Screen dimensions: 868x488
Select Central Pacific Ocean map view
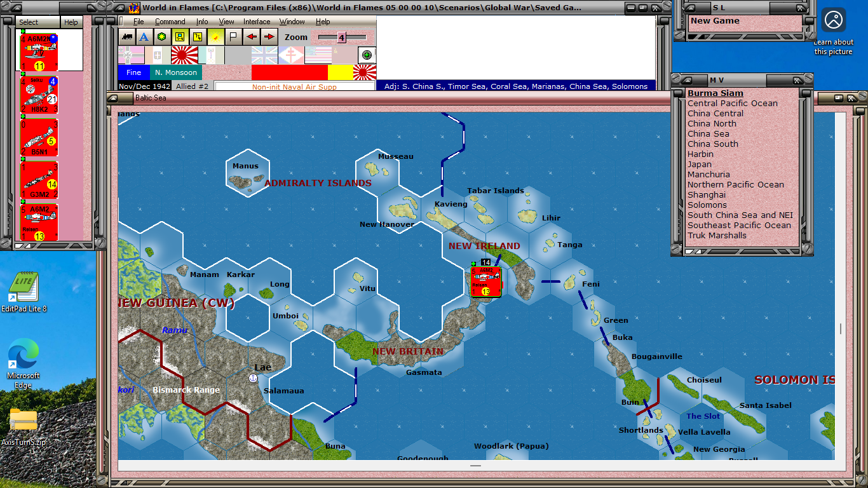tap(732, 103)
